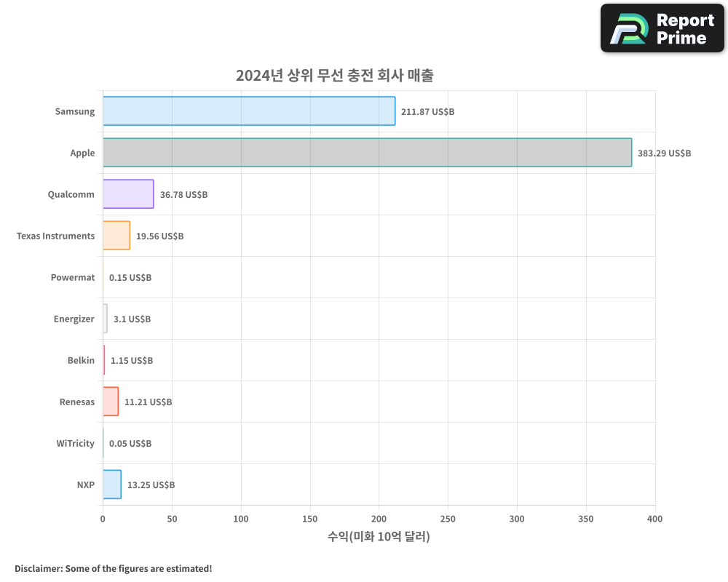This screenshot has width=728, height=582.
Task: Click the disclaimer text at the bottom
Action: coord(113,569)
